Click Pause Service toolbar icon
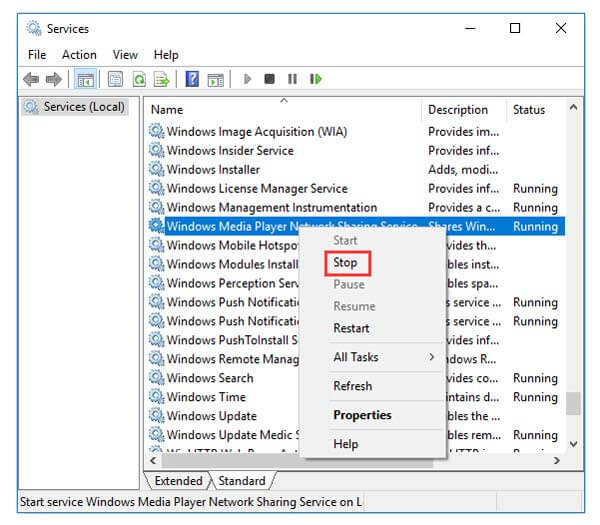 292,79
